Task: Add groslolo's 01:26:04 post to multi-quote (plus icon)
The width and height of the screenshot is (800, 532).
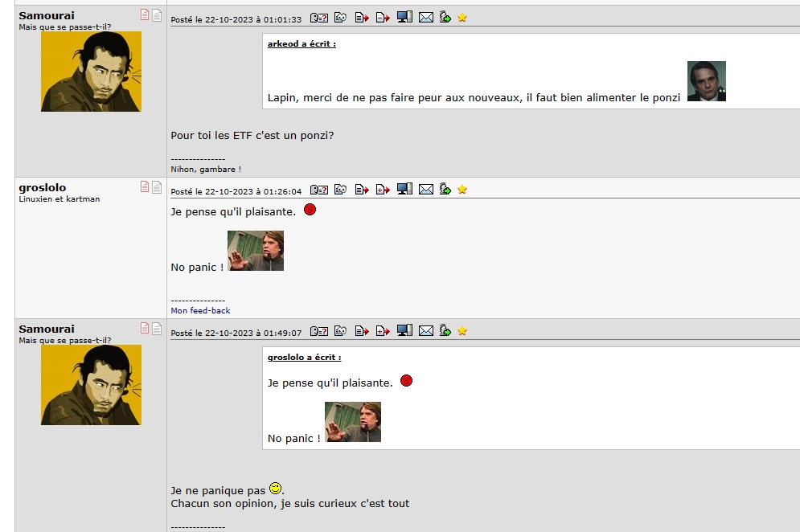Action: pos(383,190)
